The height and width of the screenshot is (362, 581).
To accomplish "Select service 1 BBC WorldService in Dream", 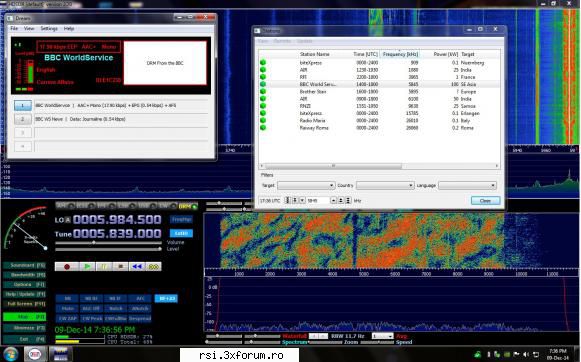I will [x=23, y=106].
